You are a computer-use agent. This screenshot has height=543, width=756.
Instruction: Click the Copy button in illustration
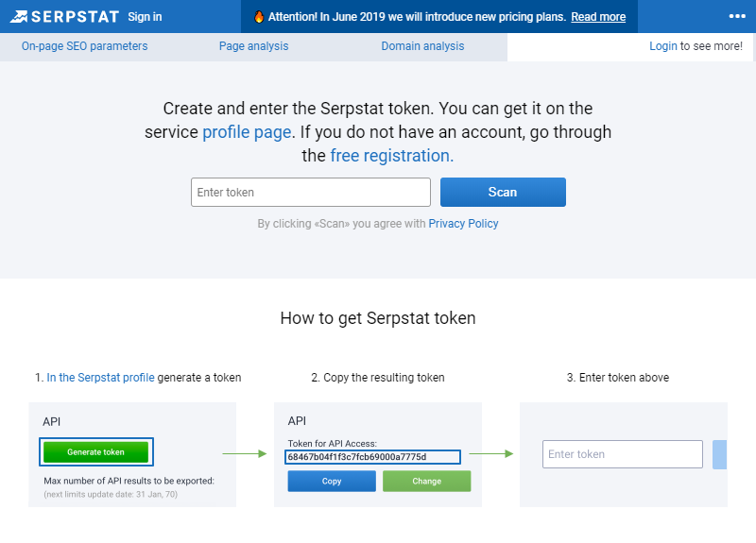332,482
